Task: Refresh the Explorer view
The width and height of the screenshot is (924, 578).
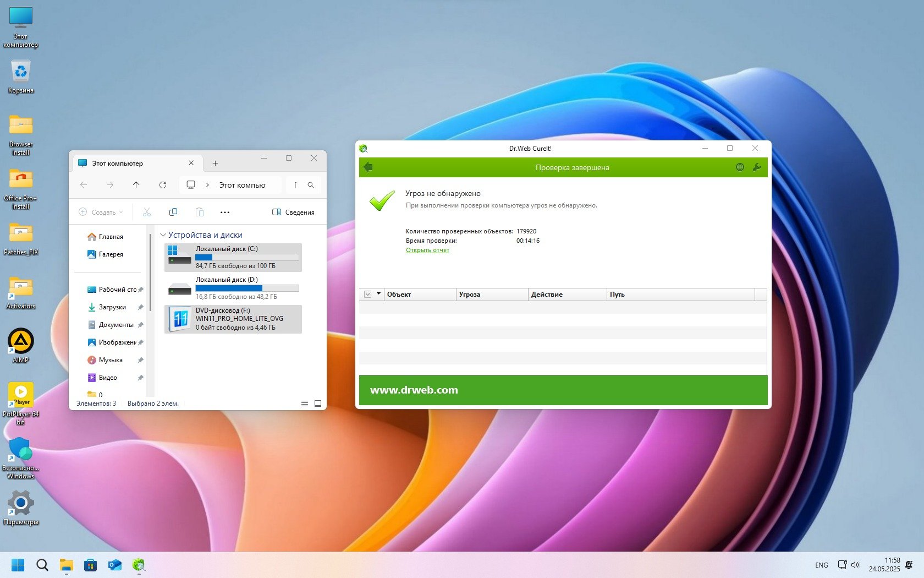Action: [163, 185]
